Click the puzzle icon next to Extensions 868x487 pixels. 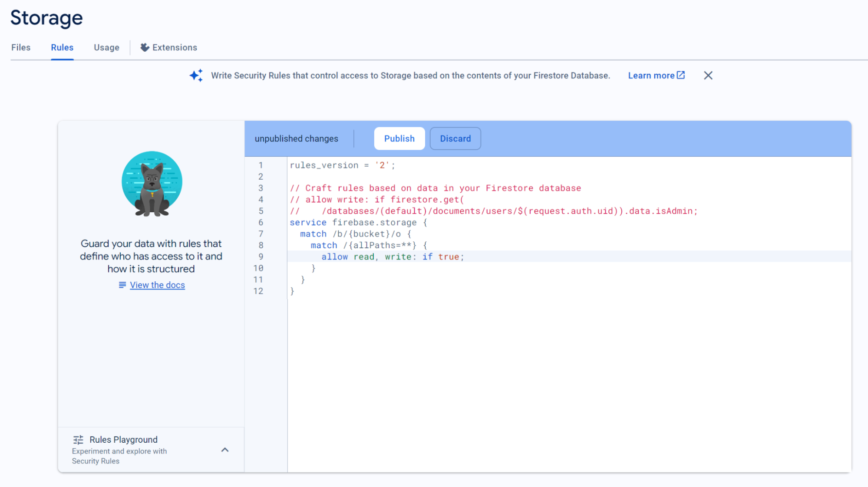(x=144, y=47)
